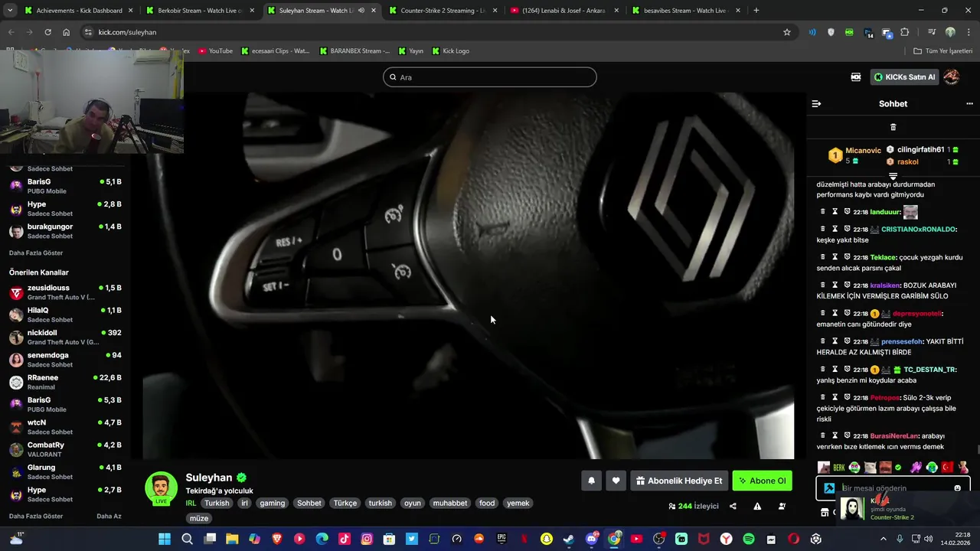The width and height of the screenshot is (980, 551).
Task: Go to browser home page icon
Action: tap(66, 32)
